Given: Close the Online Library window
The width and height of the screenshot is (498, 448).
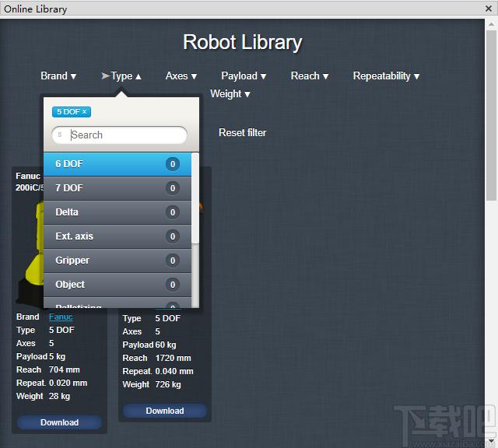Looking at the screenshot, I should [x=489, y=9].
